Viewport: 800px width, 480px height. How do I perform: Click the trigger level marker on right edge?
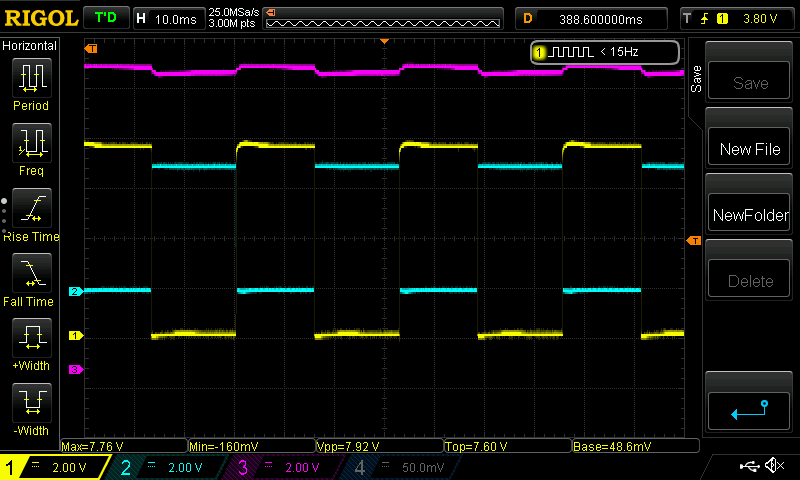click(693, 240)
